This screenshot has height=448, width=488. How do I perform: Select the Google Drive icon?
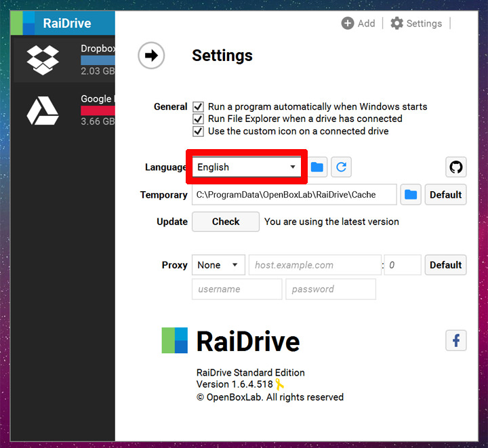[x=43, y=110]
